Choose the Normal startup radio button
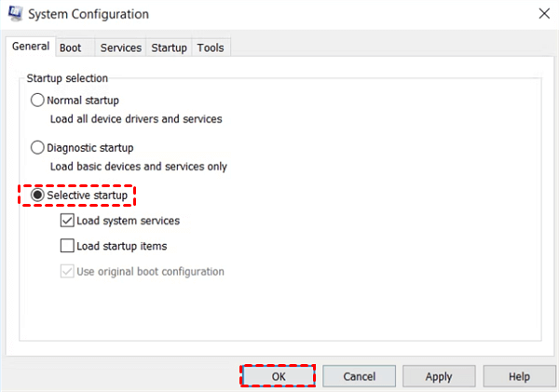 (37, 100)
